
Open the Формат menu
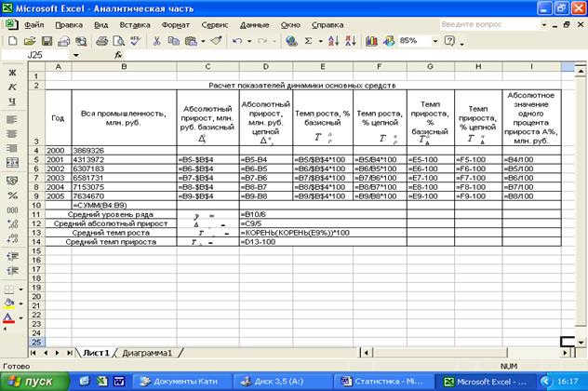(175, 25)
